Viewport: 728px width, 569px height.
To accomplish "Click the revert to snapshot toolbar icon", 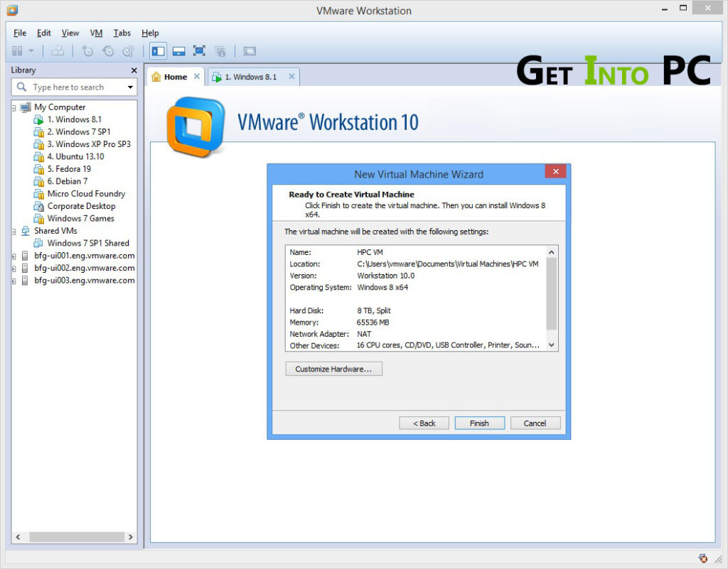I will click(108, 51).
